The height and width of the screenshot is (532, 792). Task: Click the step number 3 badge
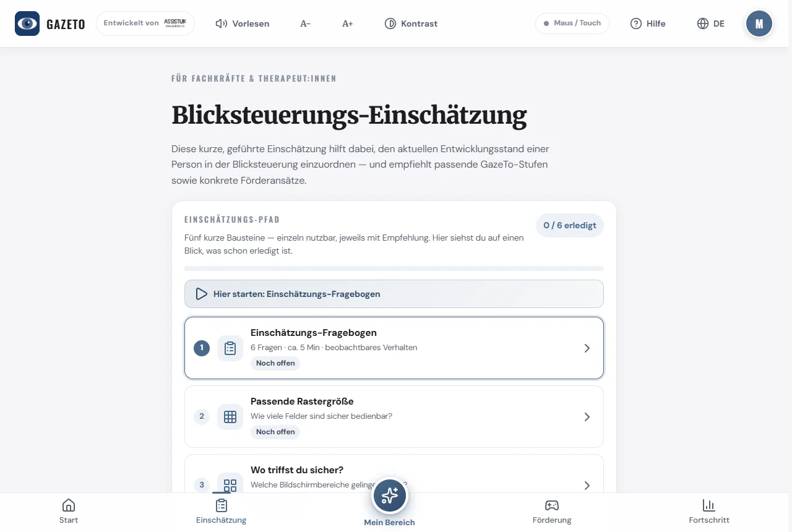coord(202,485)
